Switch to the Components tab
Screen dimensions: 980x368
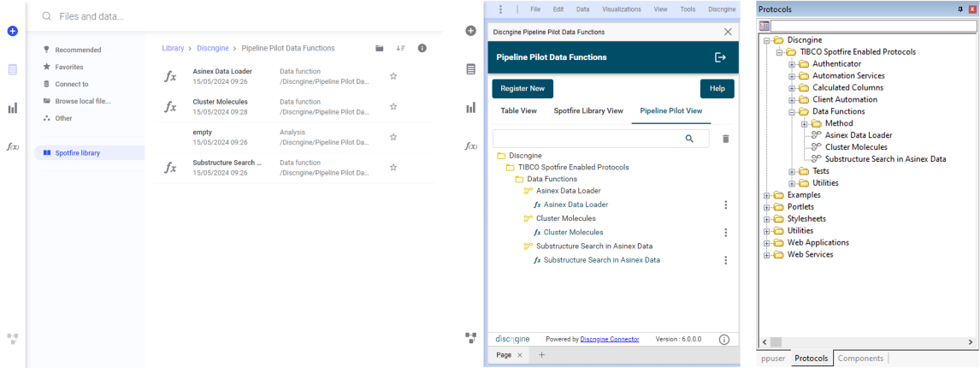click(860, 359)
